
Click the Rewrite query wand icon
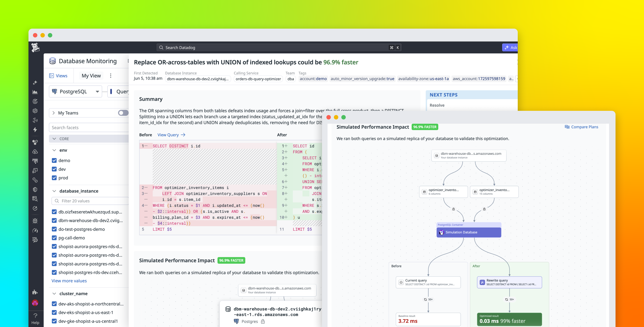tap(482, 282)
